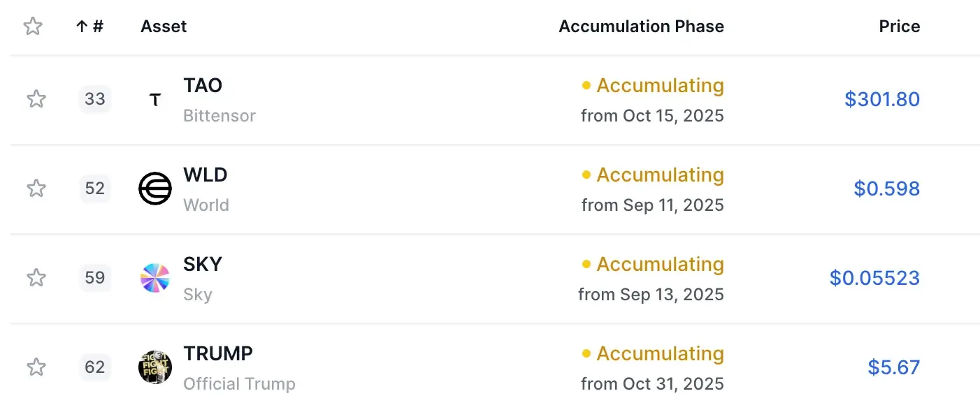Click SKY price $0.05523

[874, 278]
